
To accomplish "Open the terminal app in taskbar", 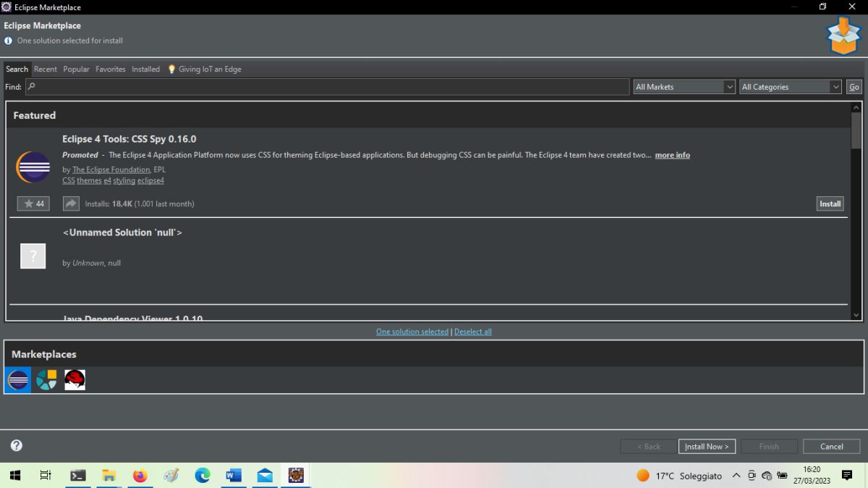I will click(78, 475).
